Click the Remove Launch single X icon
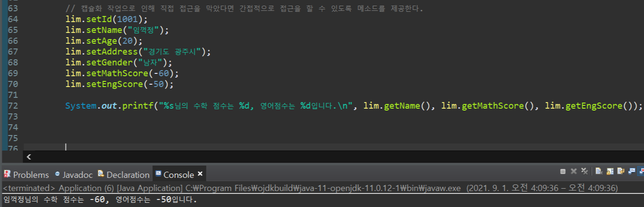644x207 pixels. tap(574, 171)
